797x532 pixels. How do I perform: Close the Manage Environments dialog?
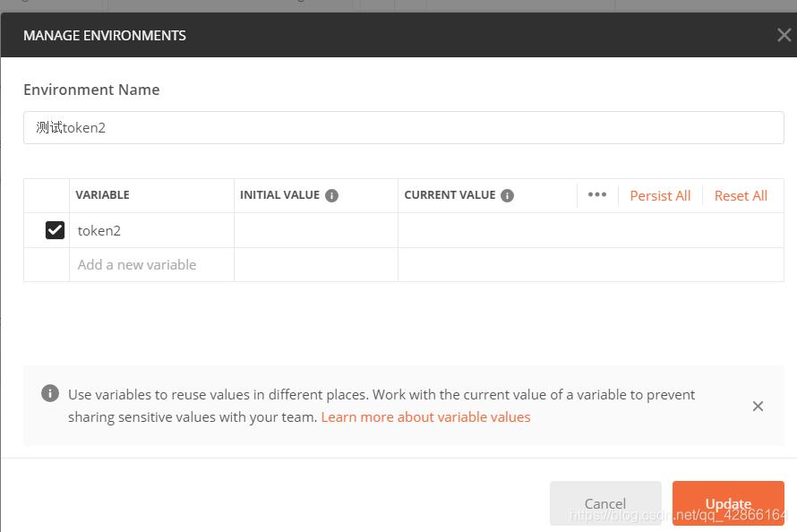click(x=784, y=35)
